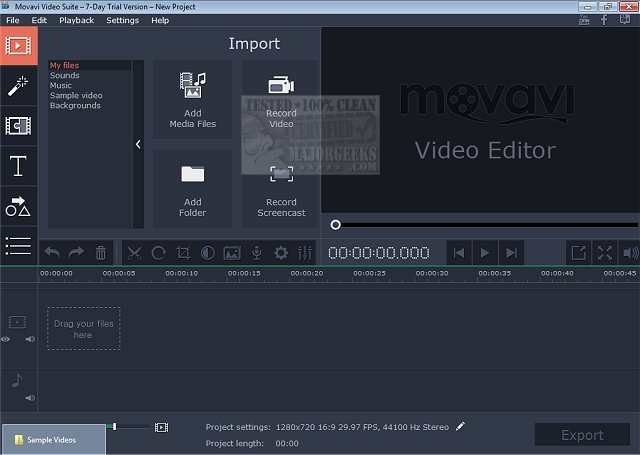Click the timeline zoom slider handle
Image resolution: width=640 pixels, height=455 pixels.
click(114, 426)
